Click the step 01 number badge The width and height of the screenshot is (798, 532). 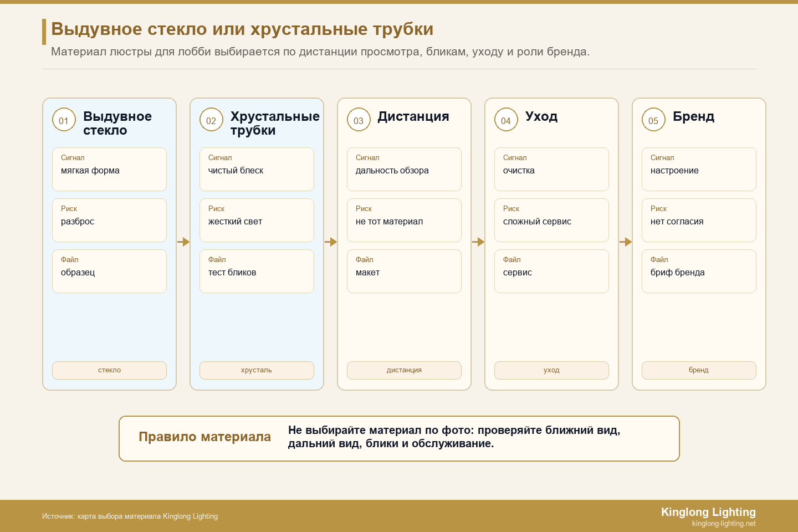[64, 120]
